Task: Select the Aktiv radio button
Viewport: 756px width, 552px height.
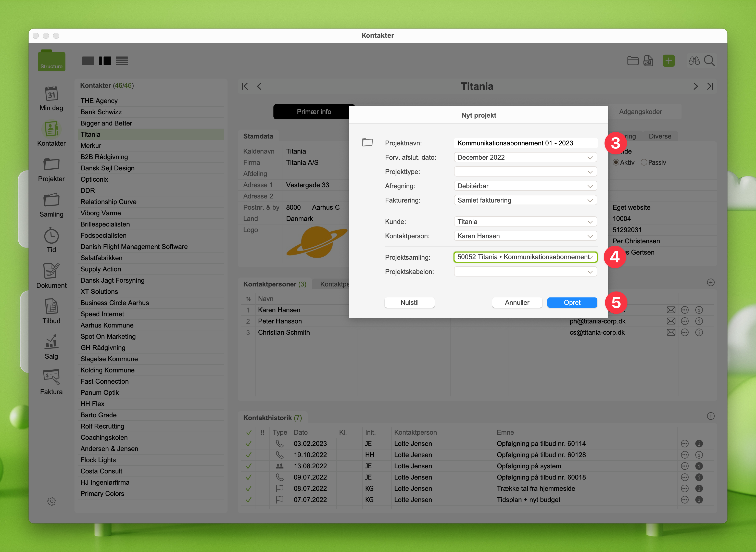Action: pyautogui.click(x=616, y=162)
